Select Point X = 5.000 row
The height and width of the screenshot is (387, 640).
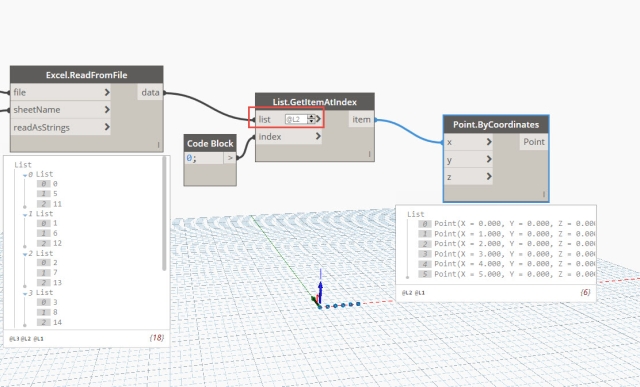coord(506,274)
